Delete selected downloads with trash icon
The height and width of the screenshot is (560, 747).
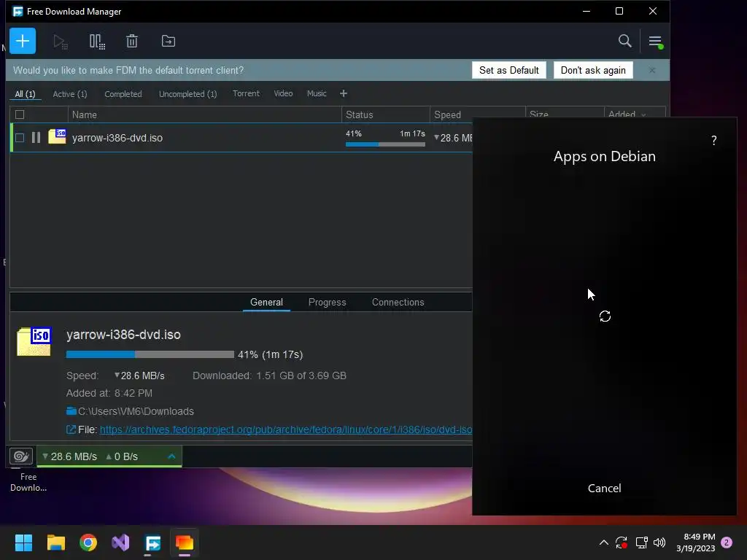click(132, 42)
